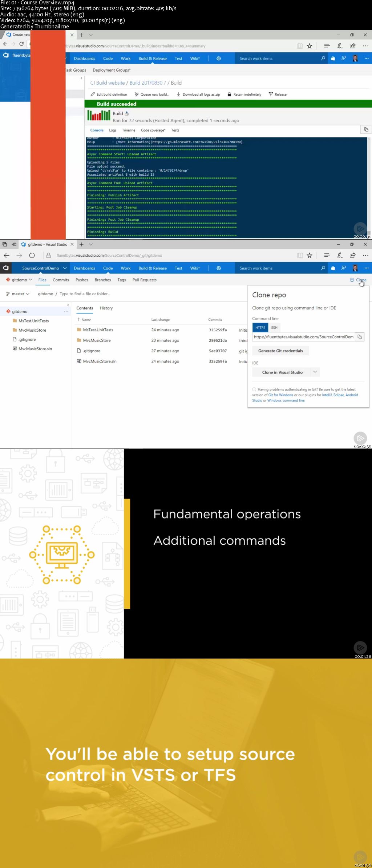Click the copy console output icon
This screenshot has height=868, width=372.
pos(366,129)
